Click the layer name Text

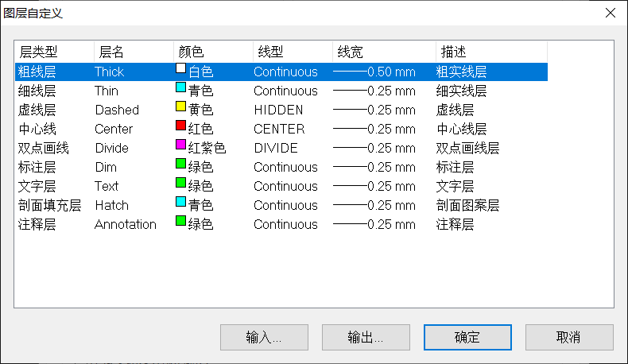[107, 186]
